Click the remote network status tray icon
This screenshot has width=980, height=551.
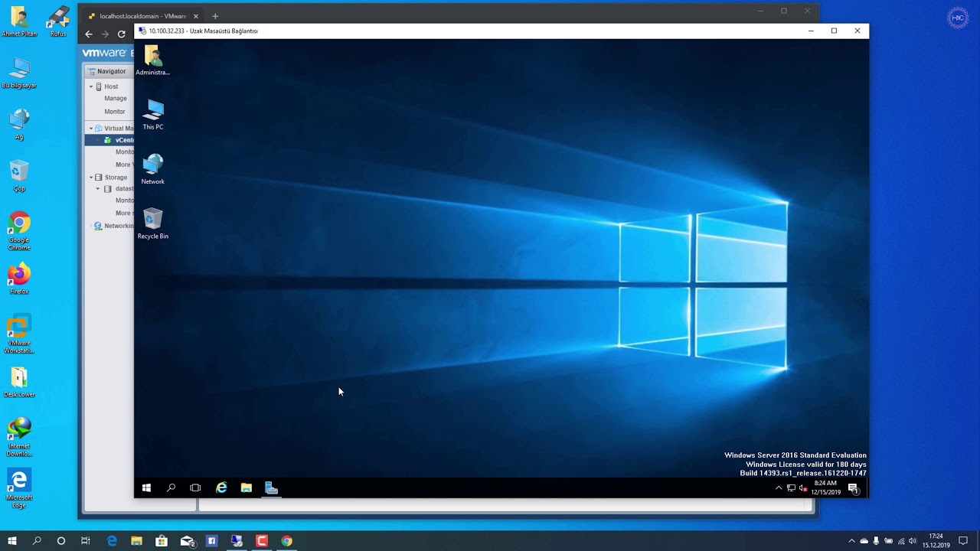coord(791,487)
